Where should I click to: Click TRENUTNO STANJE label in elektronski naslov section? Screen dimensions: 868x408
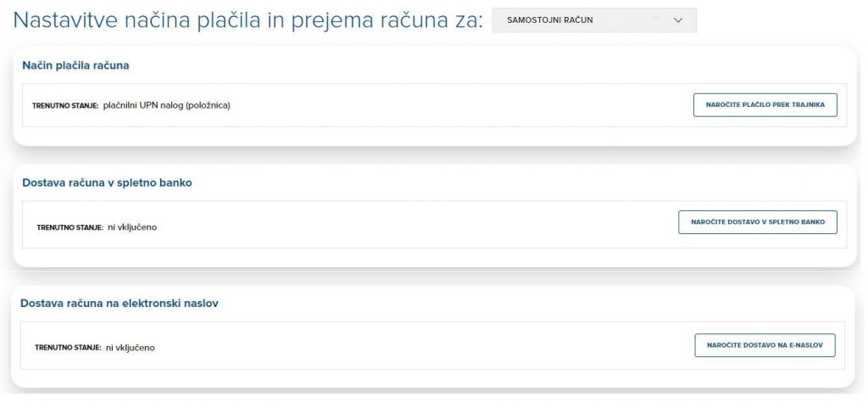pos(68,348)
